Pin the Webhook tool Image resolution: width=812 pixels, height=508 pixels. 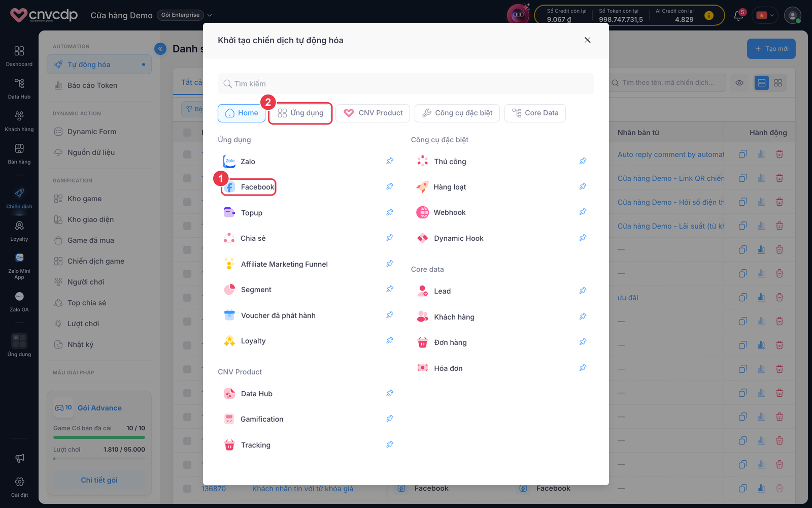(x=583, y=212)
